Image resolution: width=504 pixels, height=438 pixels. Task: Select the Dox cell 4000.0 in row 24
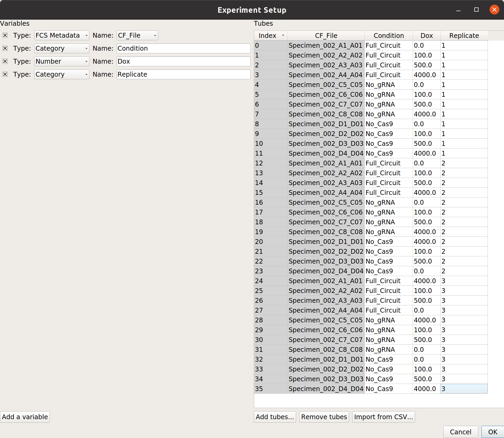(427, 281)
